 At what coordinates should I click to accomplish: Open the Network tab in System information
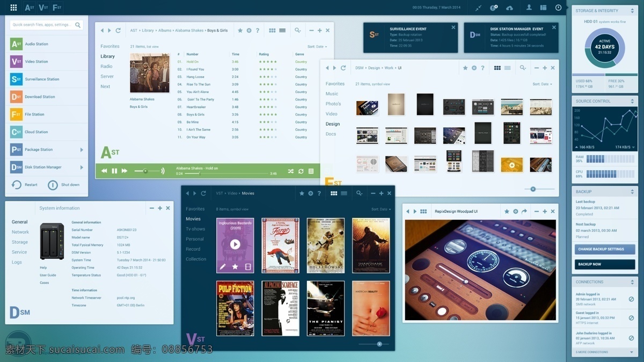(20, 232)
